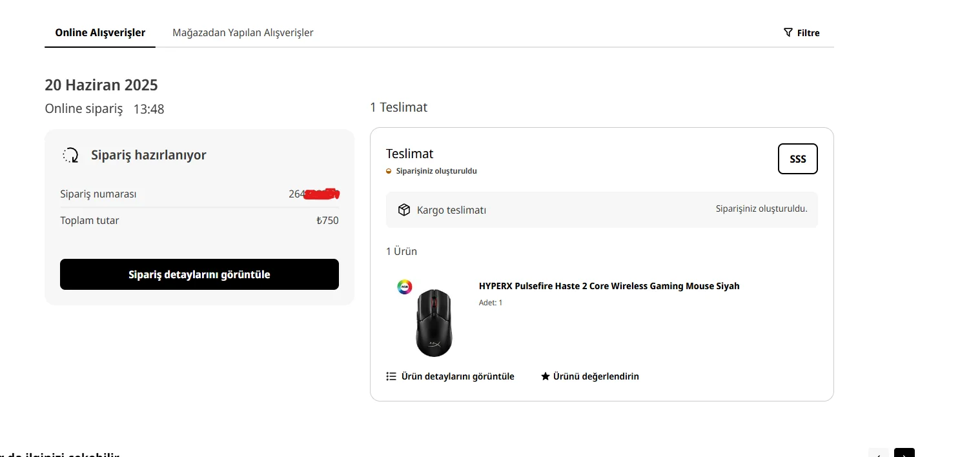The image size is (980, 457).
Task: Click the grey previous carousel arrow
Action: click(879, 453)
